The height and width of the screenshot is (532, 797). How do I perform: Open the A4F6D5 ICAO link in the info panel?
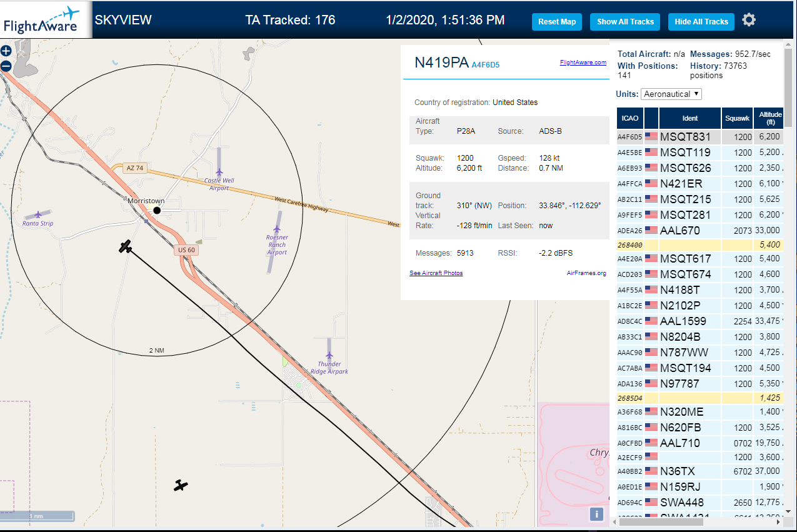[x=485, y=64]
